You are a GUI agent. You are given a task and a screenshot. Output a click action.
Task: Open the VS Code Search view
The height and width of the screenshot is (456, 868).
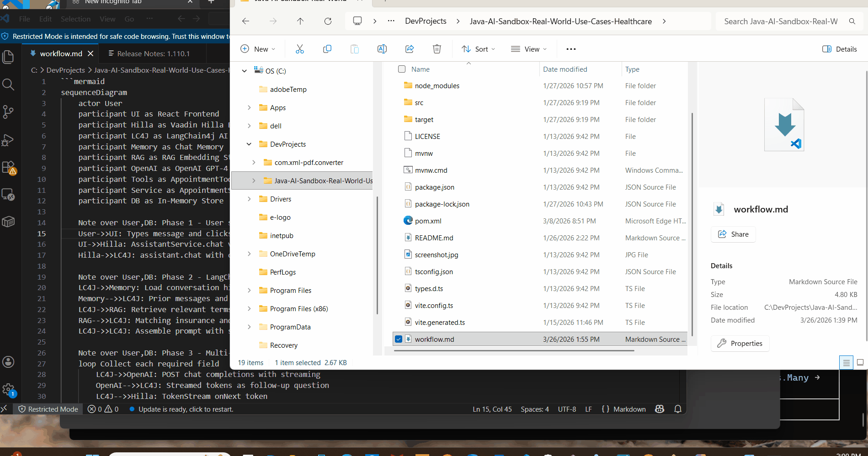[8, 85]
